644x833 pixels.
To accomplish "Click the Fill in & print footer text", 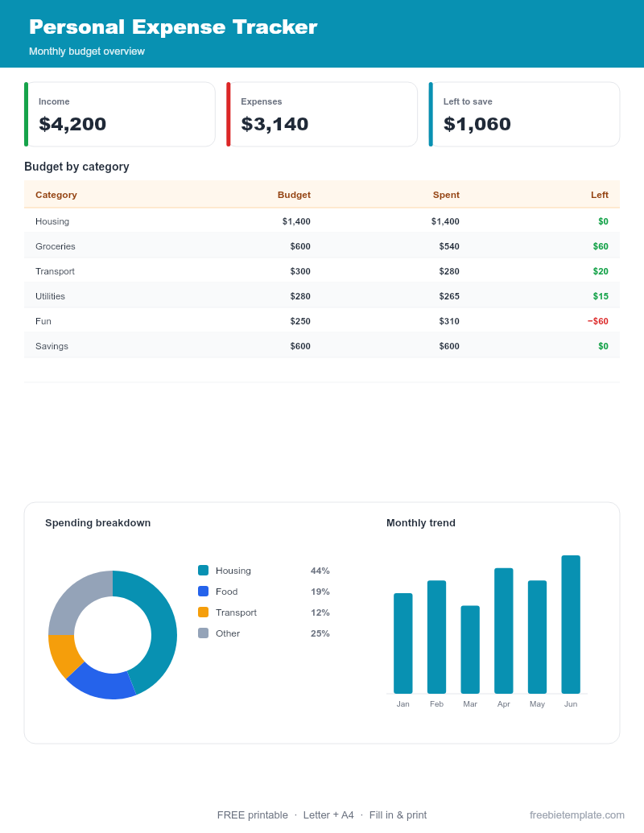I will [x=398, y=815].
